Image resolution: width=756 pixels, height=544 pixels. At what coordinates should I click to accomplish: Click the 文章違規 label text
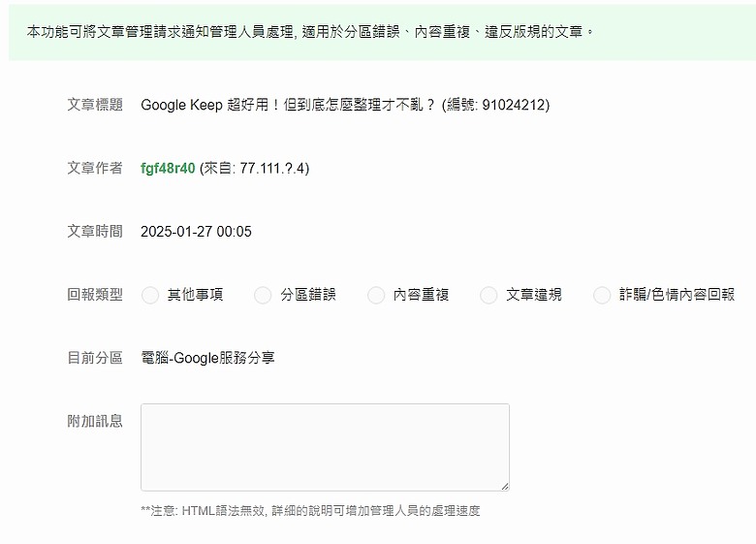coord(534,295)
